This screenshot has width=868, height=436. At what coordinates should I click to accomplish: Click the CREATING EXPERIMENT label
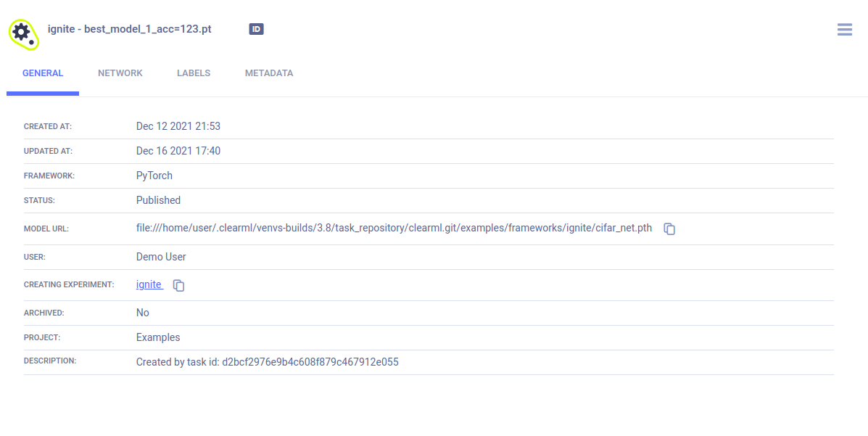[69, 285]
